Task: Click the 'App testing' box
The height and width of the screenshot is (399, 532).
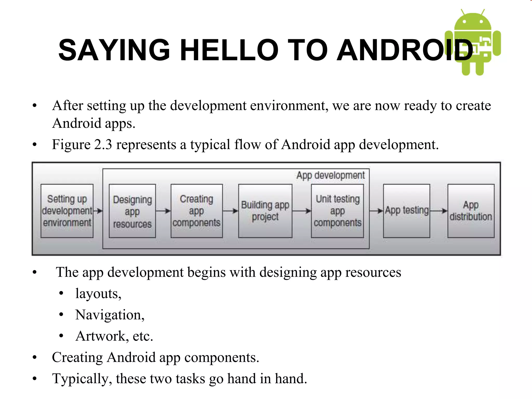Action: 407,211
